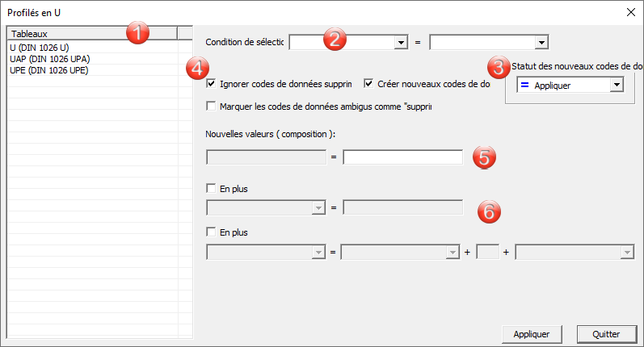This screenshot has width=644, height=347.
Task: Select U (DIN 1026 U) table
Action: point(40,48)
